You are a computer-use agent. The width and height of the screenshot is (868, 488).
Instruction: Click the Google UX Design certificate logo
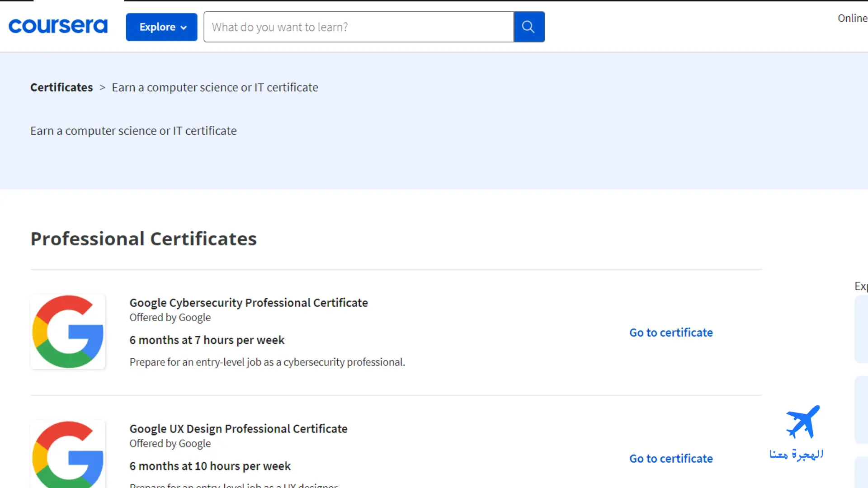click(x=68, y=454)
